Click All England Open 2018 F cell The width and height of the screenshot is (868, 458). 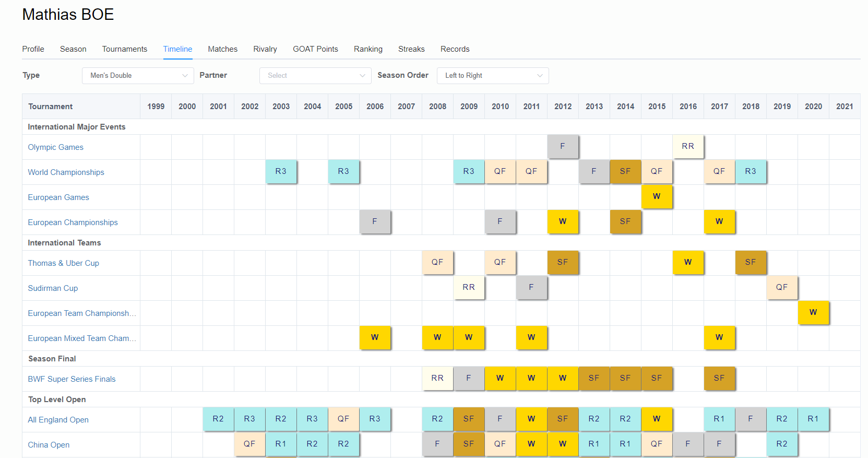751,419
